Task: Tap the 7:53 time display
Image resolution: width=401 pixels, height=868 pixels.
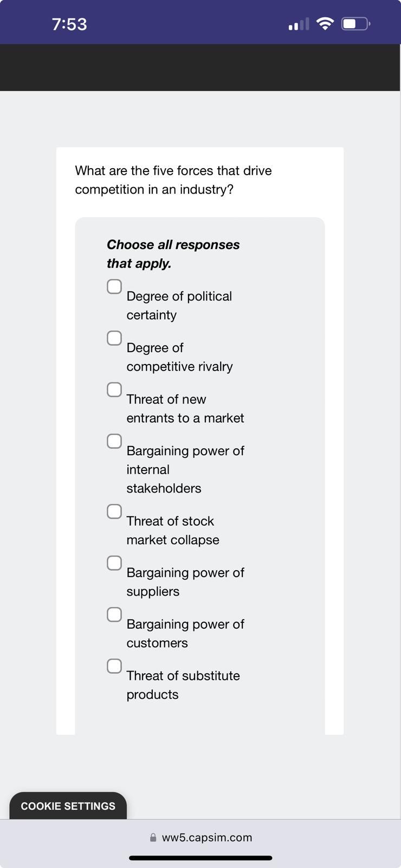Action: pos(68,23)
